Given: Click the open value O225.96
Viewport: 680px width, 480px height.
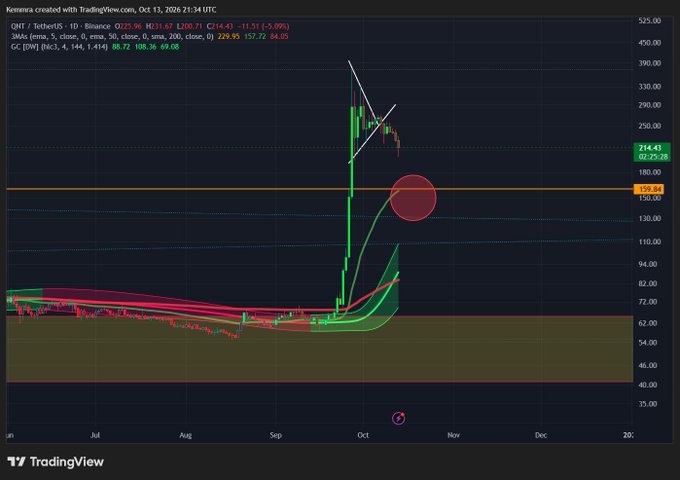Looking at the screenshot, I should pyautogui.click(x=128, y=26).
